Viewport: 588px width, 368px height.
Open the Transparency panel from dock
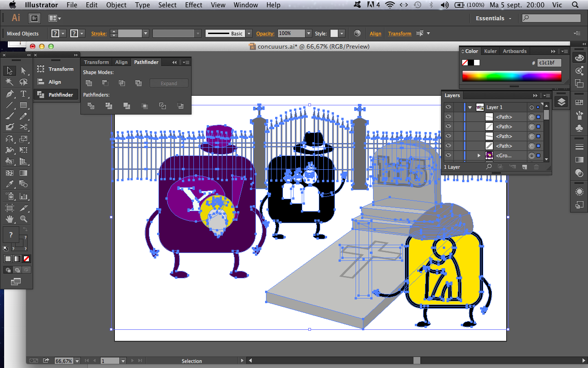coord(579,173)
